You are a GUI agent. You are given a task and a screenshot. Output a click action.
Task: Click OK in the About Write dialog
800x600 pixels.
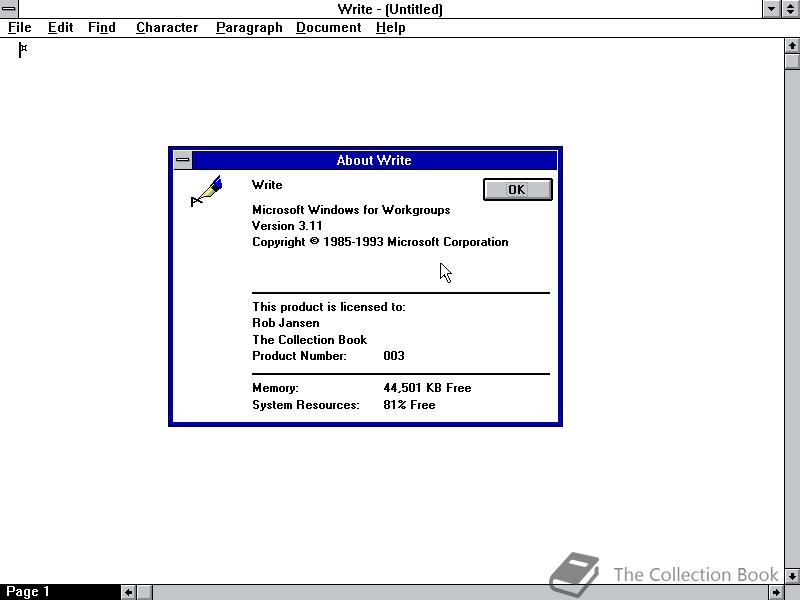click(x=517, y=190)
